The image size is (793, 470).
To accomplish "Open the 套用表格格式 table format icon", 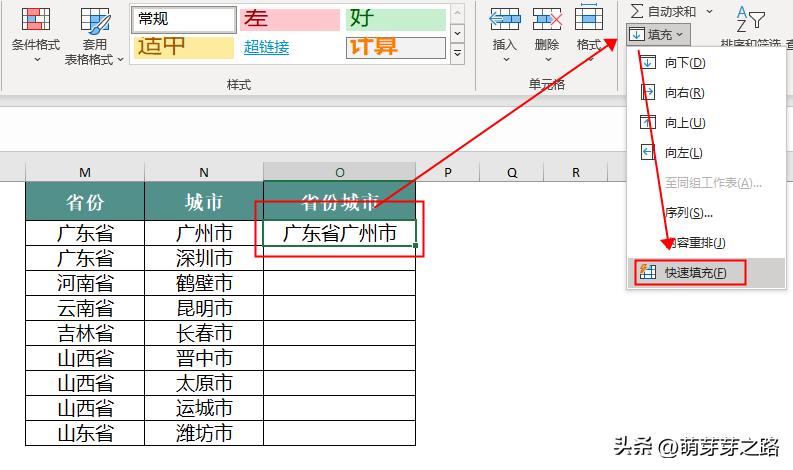I will (95, 20).
